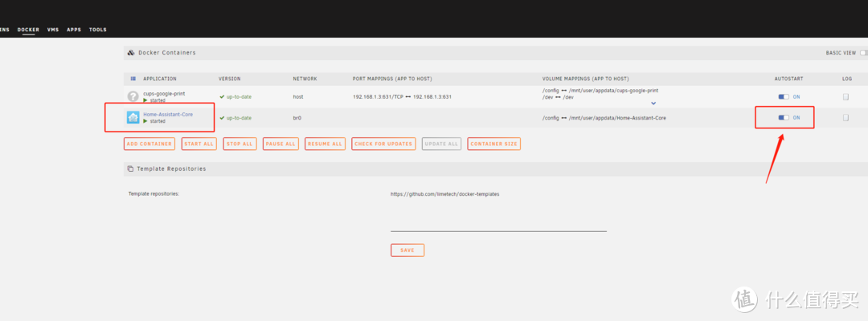Click the host network value
The image size is (868, 321).
coord(298,96)
